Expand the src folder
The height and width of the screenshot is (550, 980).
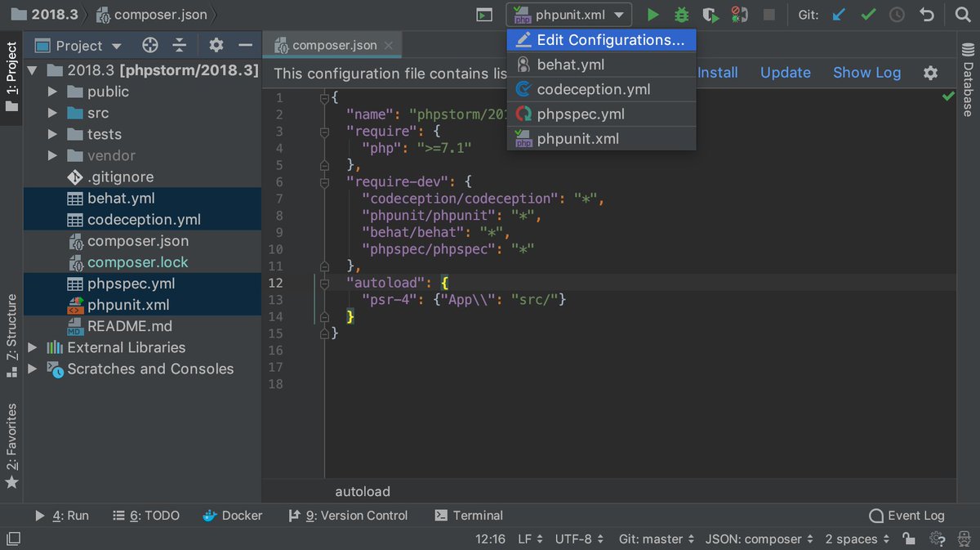pyautogui.click(x=53, y=113)
